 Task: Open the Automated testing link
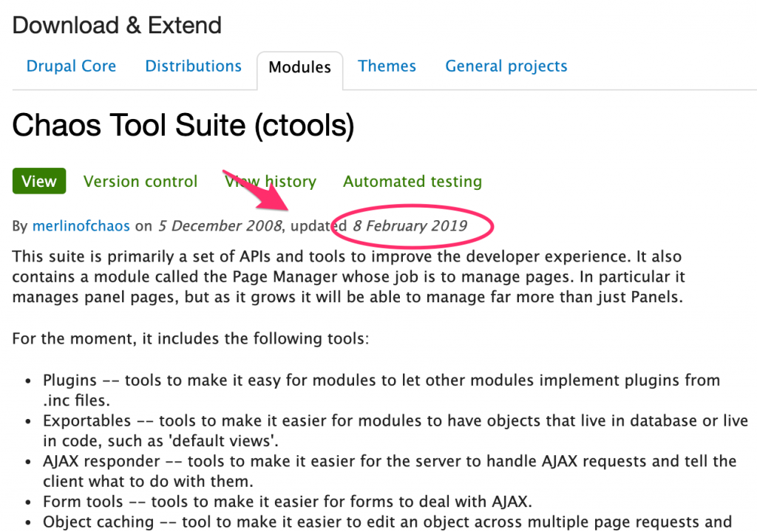413,182
